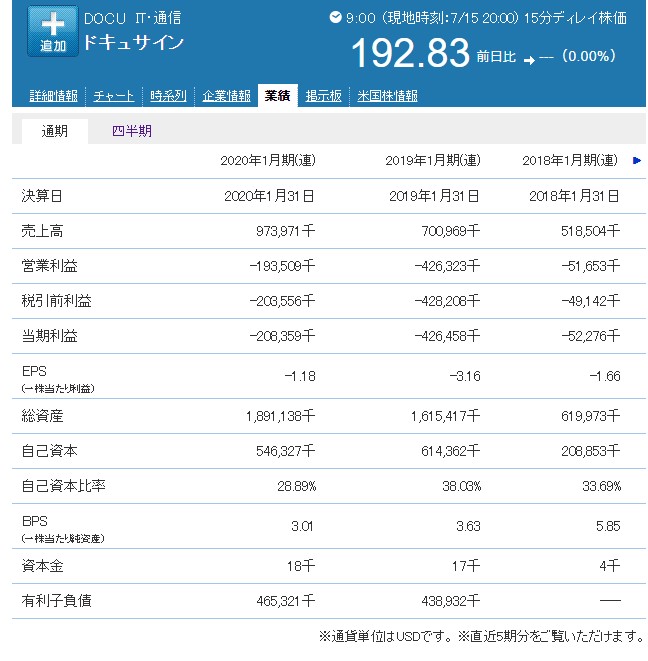Click debt value 438,932千

(451, 601)
